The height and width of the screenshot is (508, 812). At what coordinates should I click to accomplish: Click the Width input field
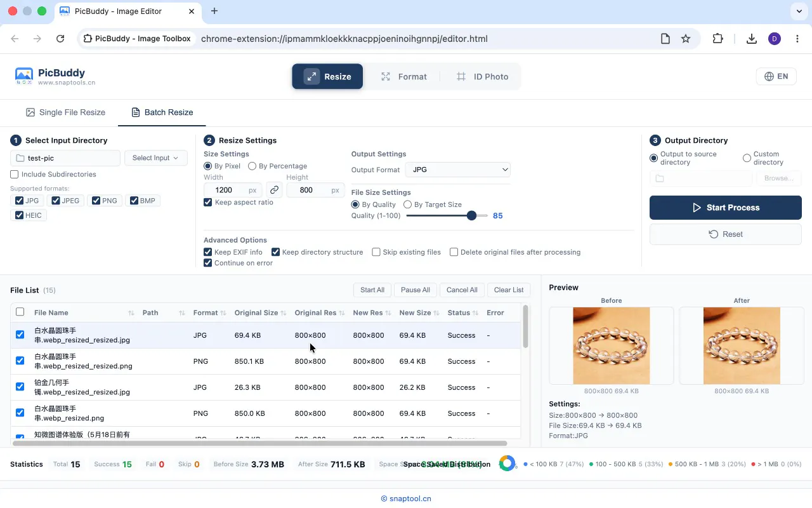(232, 190)
